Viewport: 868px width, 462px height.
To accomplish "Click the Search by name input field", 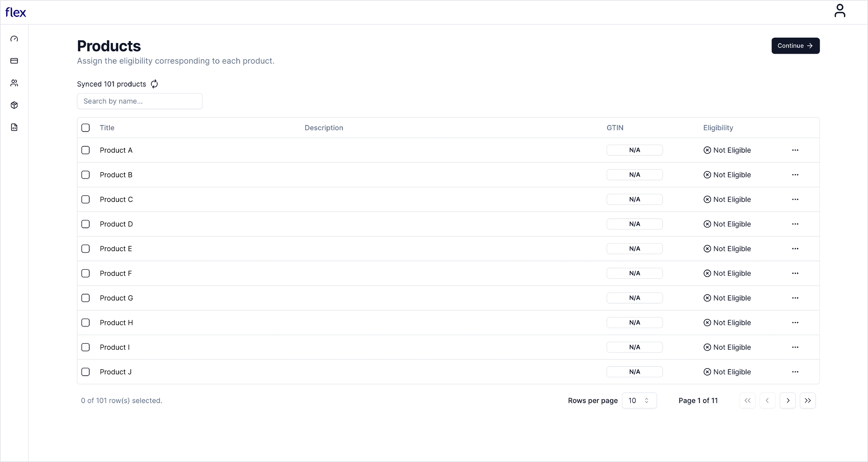I will click(x=139, y=101).
